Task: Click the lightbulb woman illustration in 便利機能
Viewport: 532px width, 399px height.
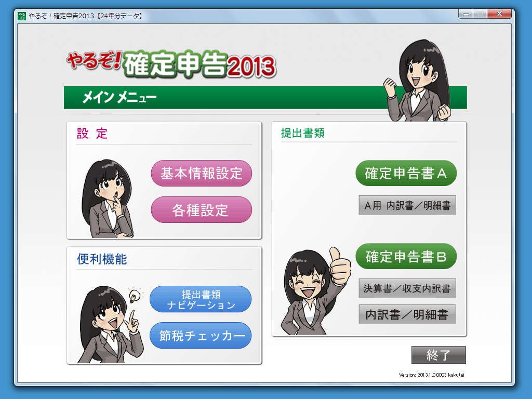Action: click(111, 325)
